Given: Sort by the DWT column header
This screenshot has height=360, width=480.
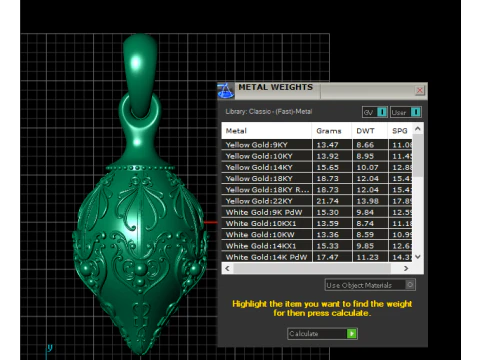Looking at the screenshot, I should coord(370,131).
